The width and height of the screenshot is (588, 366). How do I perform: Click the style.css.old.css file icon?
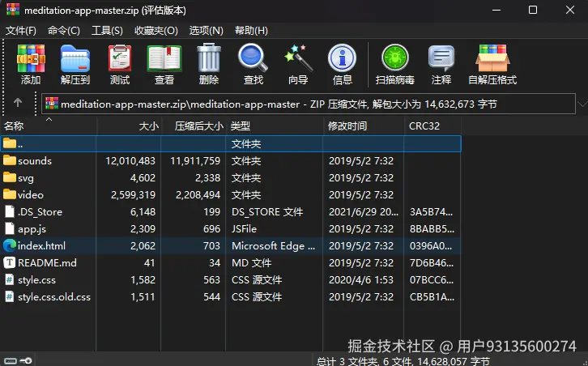(x=10, y=296)
